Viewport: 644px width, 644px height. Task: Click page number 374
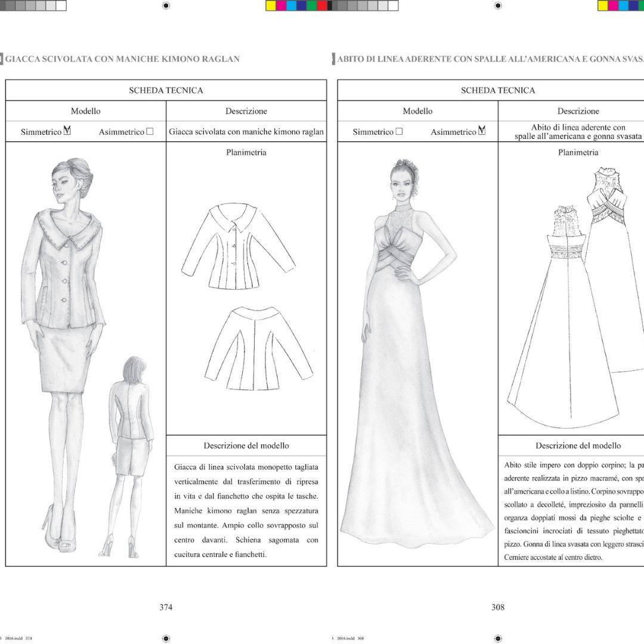tap(166, 607)
